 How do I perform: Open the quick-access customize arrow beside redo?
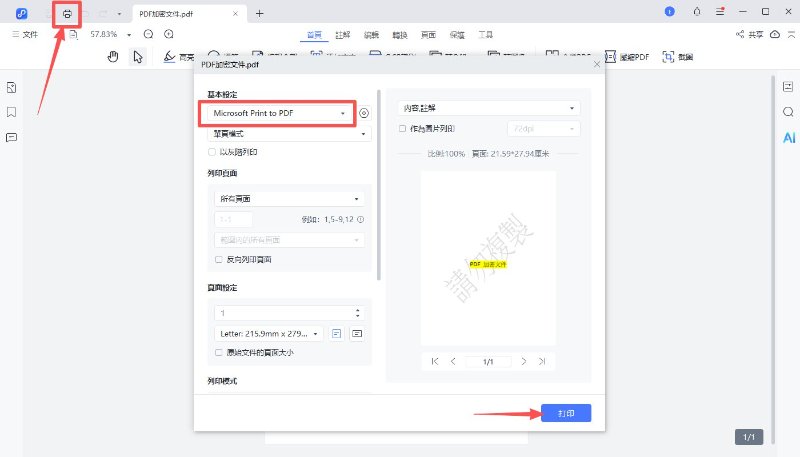click(119, 14)
